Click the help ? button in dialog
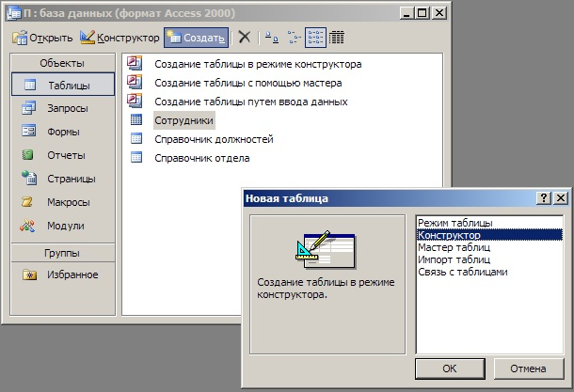The image size is (574, 392). (x=544, y=198)
